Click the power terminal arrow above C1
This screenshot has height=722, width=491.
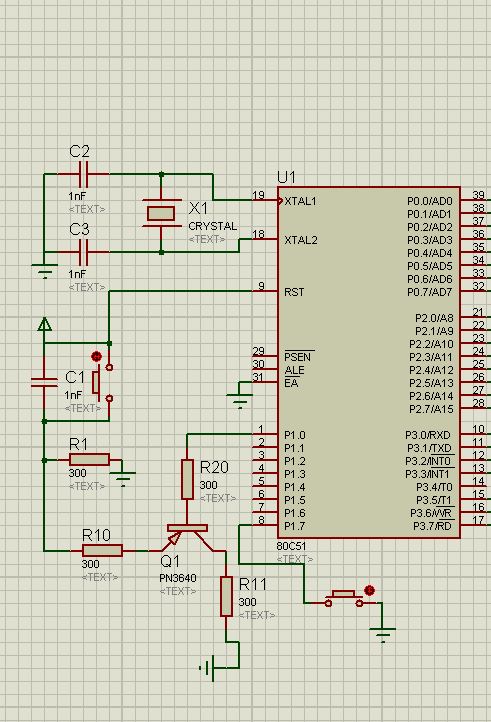click(x=44, y=324)
